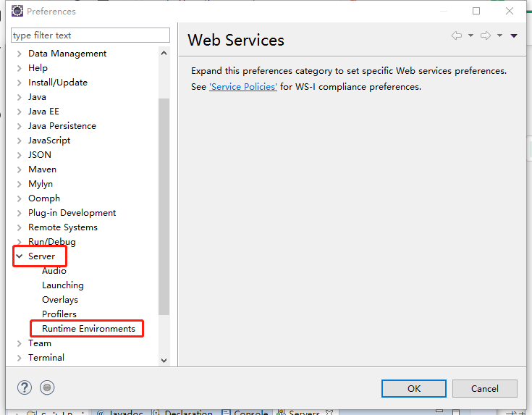This screenshot has height=415, width=532.
Task: Click the oomph preference recorder icon
Action: [x=48, y=387]
